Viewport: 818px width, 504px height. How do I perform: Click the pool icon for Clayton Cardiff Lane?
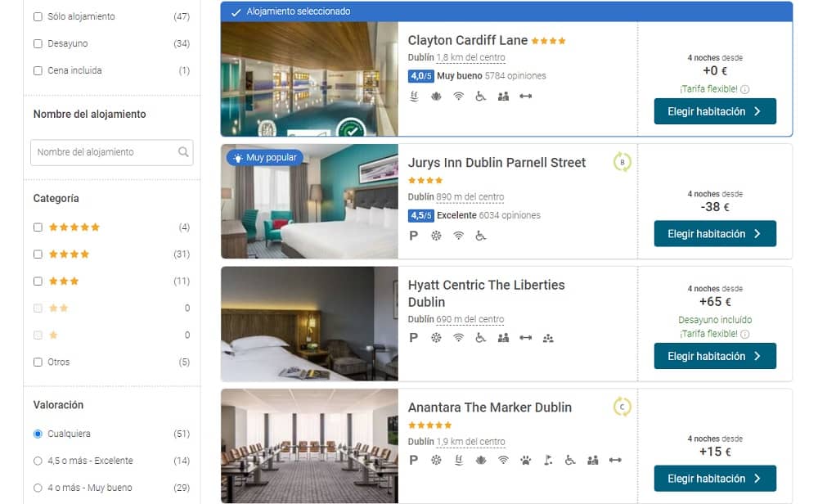coord(414,96)
